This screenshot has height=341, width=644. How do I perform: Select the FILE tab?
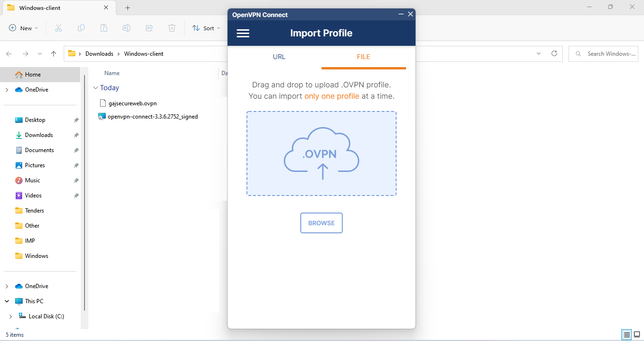pyautogui.click(x=364, y=57)
